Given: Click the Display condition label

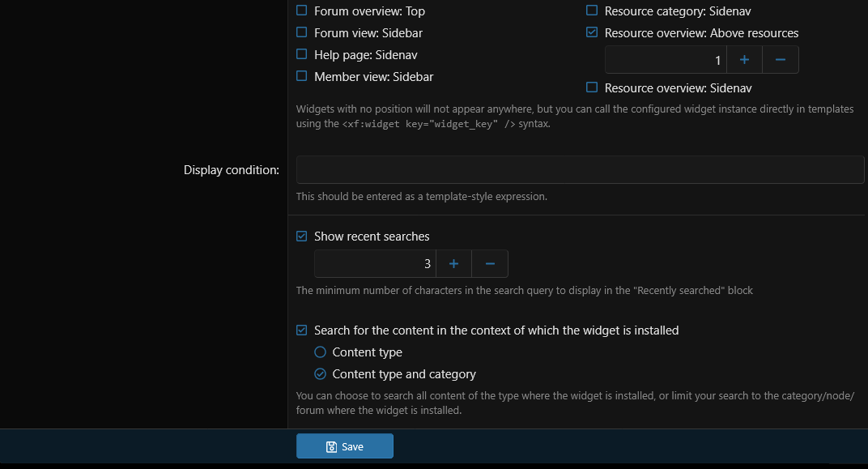Looking at the screenshot, I should [x=232, y=170].
